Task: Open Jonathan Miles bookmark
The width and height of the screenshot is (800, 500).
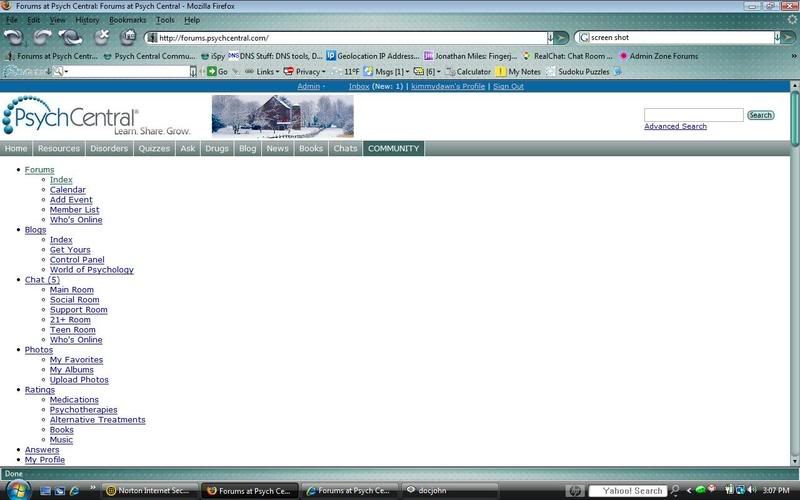Action: pyautogui.click(x=470, y=56)
